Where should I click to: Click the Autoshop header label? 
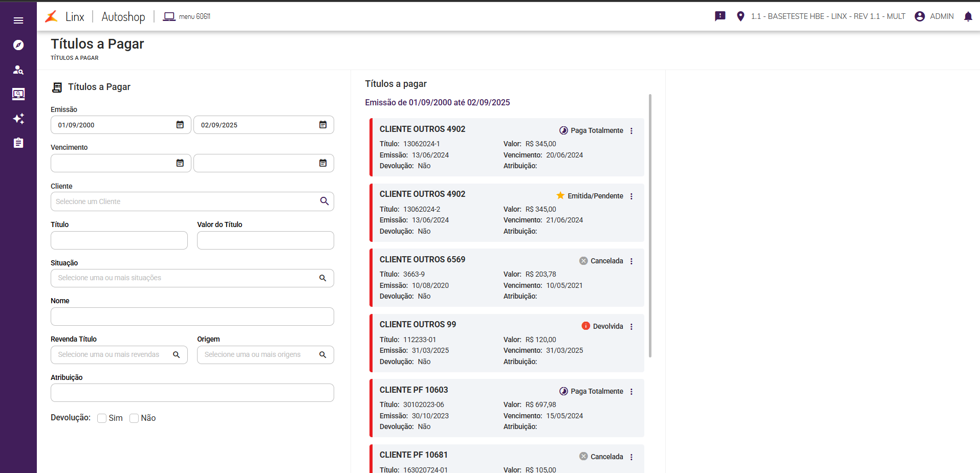pos(123,16)
